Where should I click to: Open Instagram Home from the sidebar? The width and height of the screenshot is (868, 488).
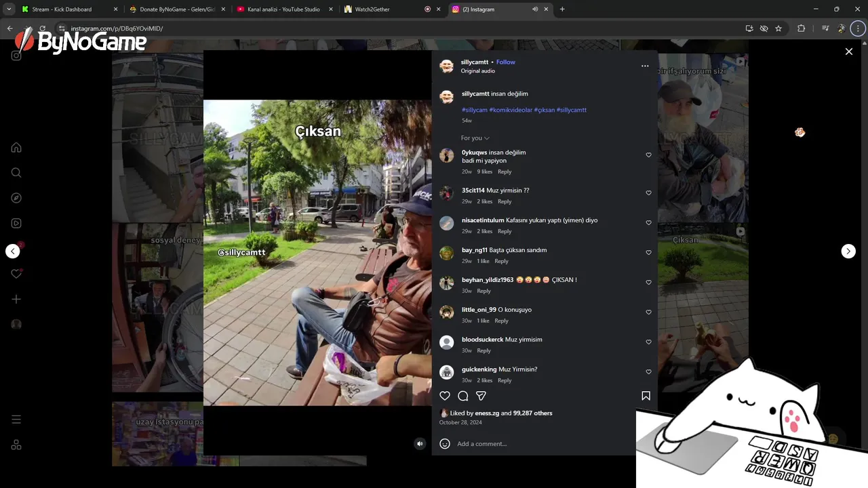pos(16,148)
